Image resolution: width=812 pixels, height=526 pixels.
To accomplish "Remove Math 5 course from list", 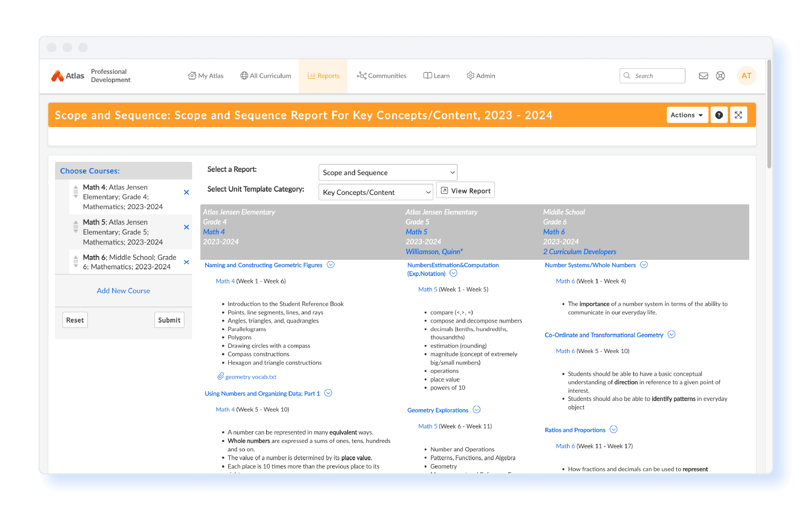I will 186,227.
